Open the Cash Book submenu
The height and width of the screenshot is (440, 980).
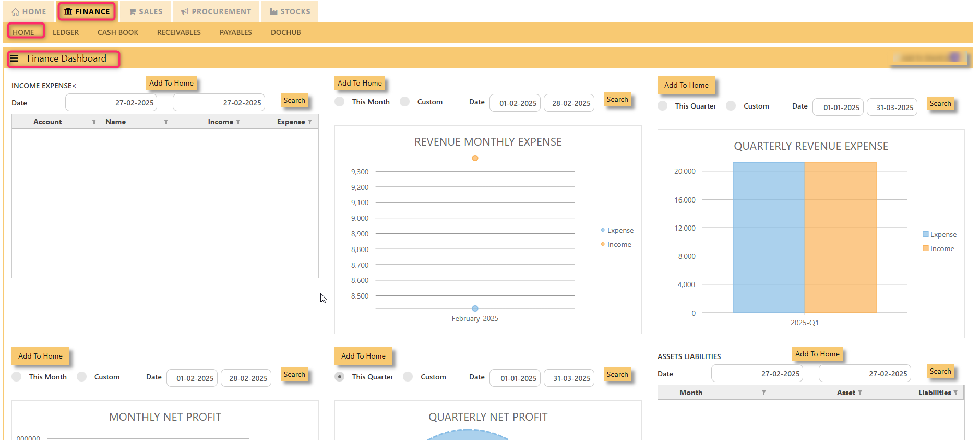tap(118, 32)
